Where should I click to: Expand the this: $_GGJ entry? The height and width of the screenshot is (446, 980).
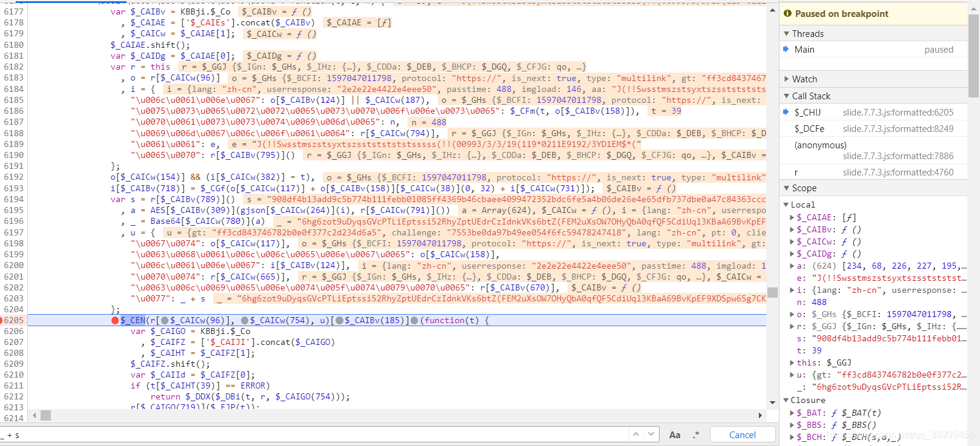click(x=792, y=362)
